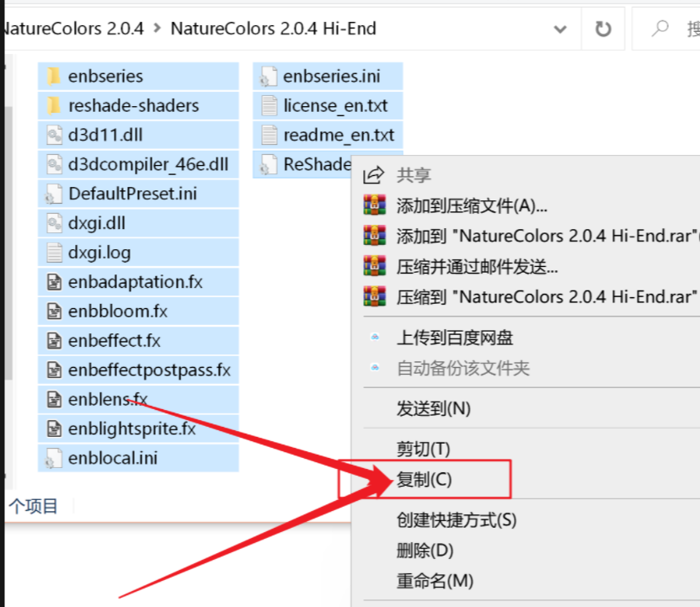Click the enbbloom.fx file icon

54,311
